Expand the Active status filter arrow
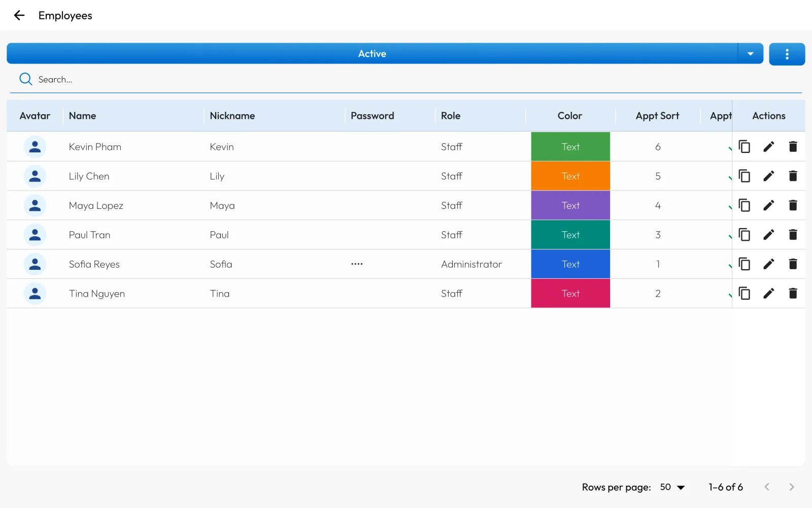The image size is (812, 508). point(750,54)
